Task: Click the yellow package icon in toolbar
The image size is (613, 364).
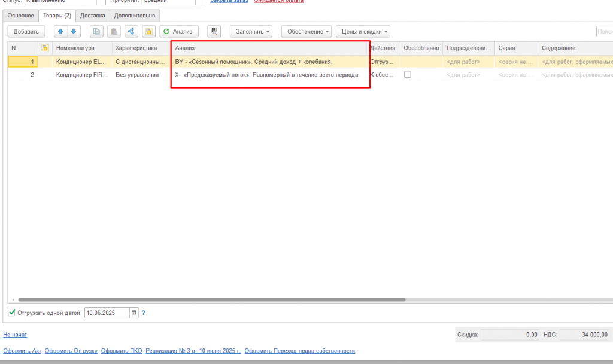Action: point(148,31)
